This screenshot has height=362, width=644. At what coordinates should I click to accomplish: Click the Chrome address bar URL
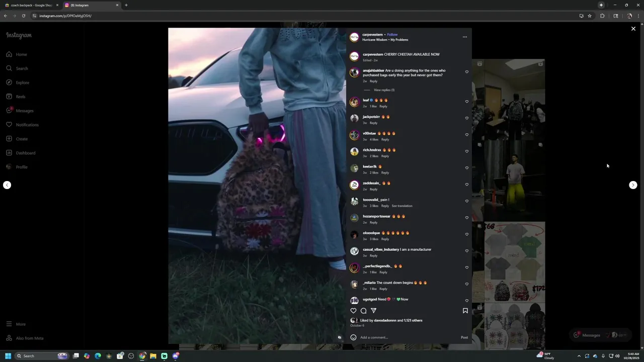click(x=65, y=16)
